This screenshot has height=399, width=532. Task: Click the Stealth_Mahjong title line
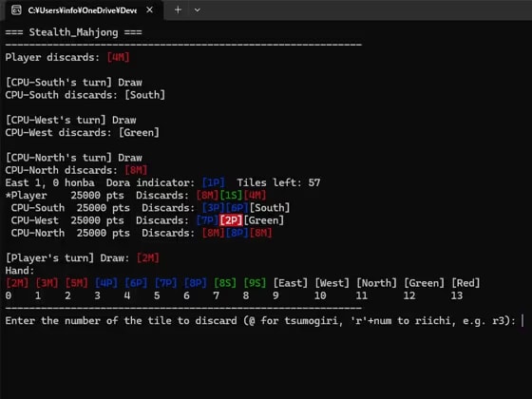click(74, 32)
